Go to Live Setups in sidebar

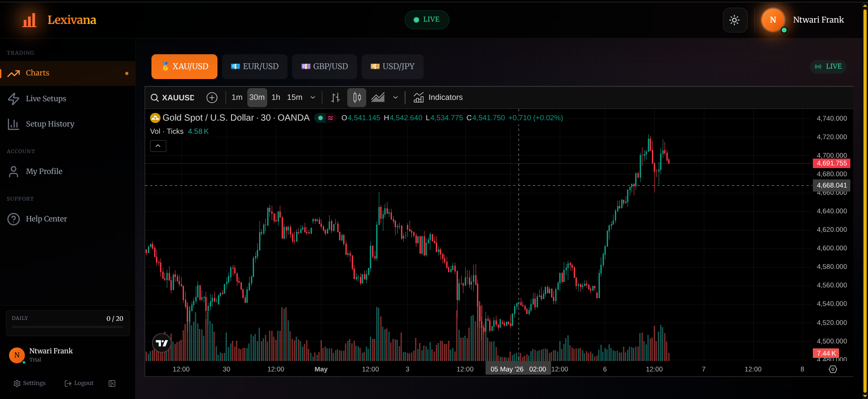[x=68, y=99]
